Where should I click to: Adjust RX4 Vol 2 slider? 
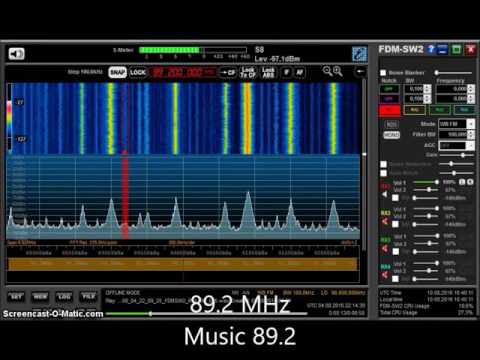coord(426,271)
